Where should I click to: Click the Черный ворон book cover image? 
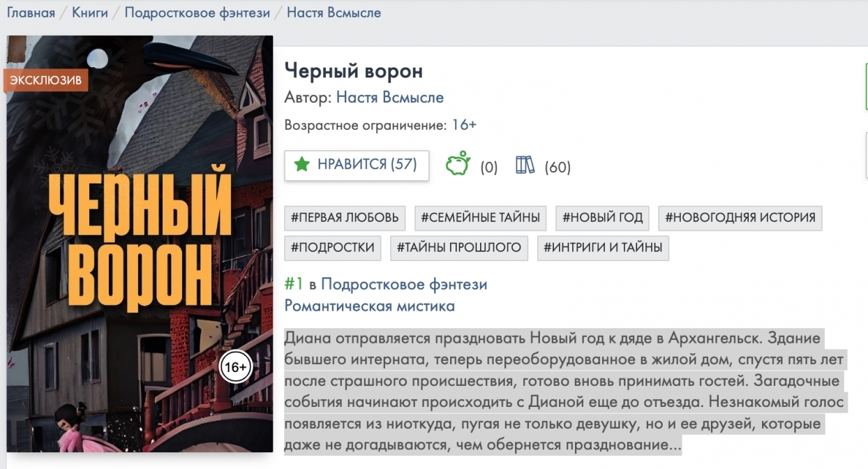coord(140,244)
